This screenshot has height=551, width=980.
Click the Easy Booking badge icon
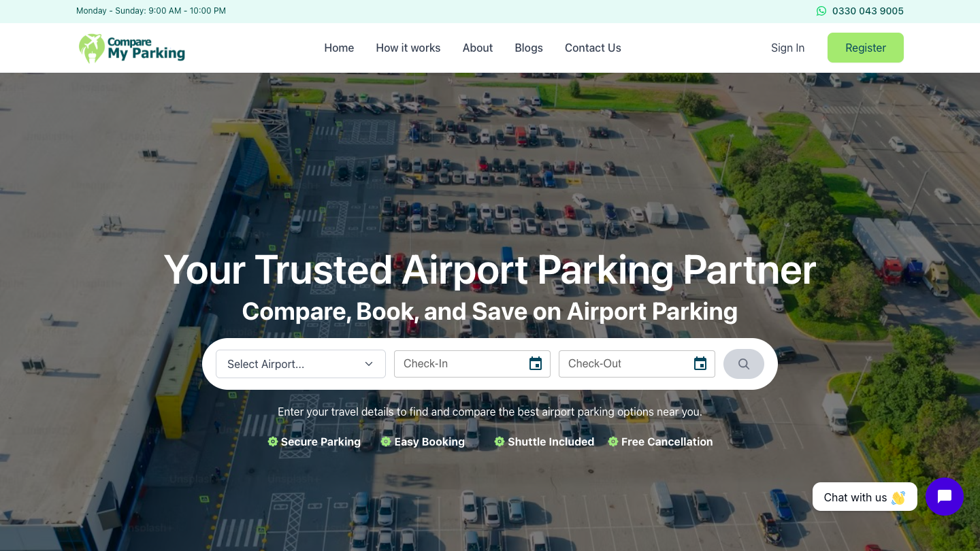pos(386,441)
